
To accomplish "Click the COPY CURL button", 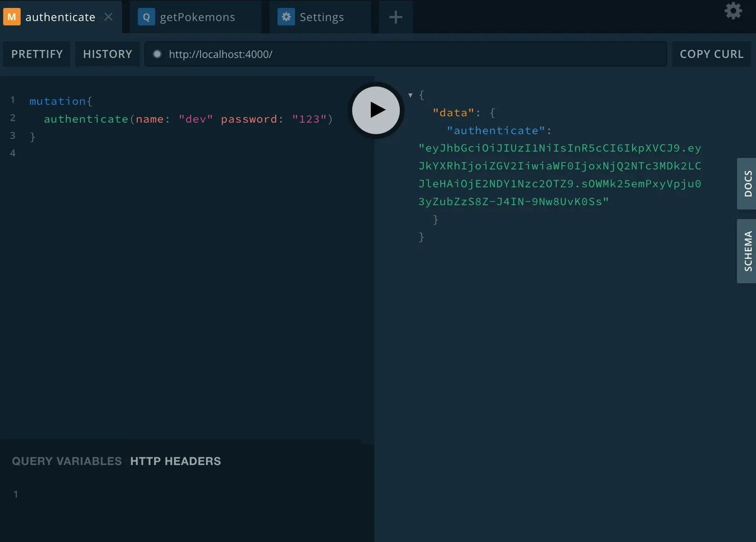I will (x=712, y=54).
